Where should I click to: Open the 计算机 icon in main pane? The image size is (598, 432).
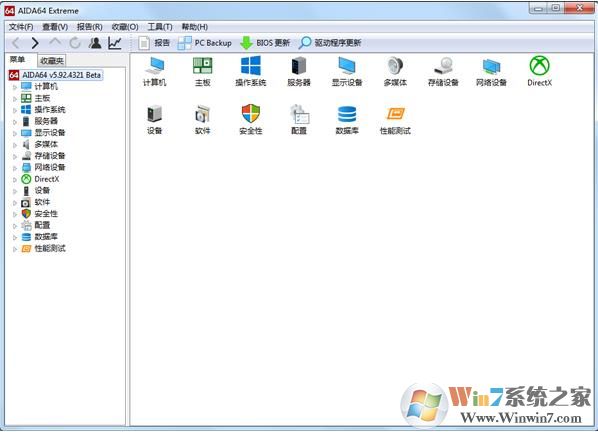click(154, 71)
